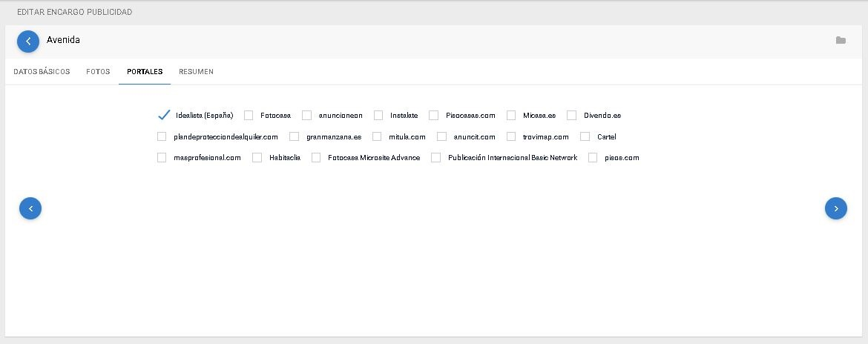
Task: Check Fotocasa Microsite Advance
Action: [316, 158]
